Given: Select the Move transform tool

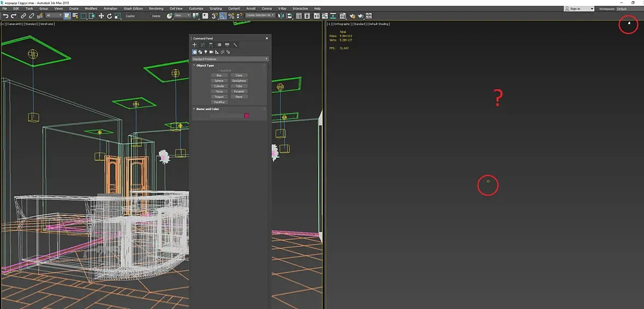Looking at the screenshot, I should 101,16.
